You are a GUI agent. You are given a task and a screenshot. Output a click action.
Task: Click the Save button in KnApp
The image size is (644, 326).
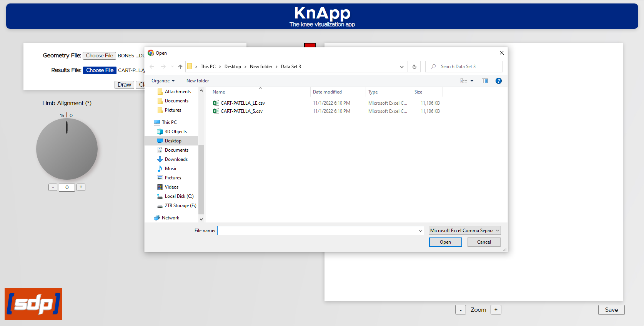click(611, 310)
